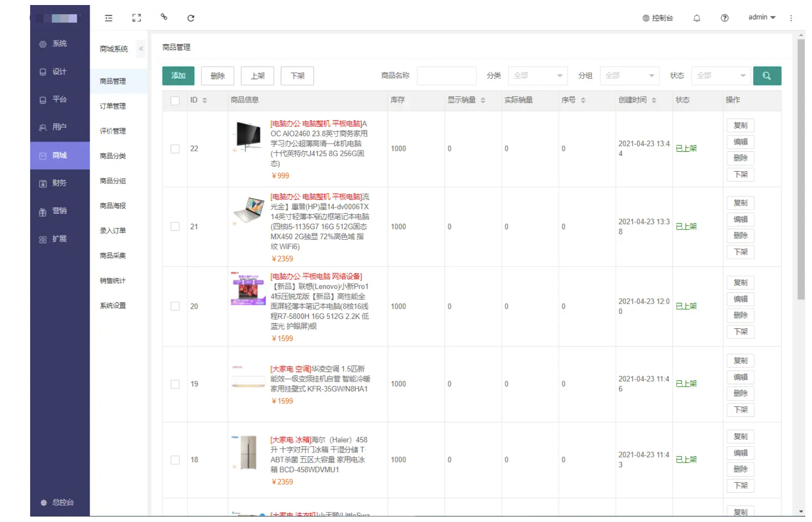Sort by 创建时间 column arrows
This screenshot has height=522, width=812.
654,100
